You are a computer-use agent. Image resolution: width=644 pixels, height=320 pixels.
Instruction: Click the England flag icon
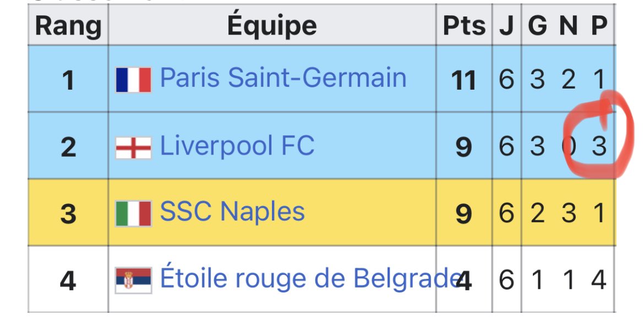pyautogui.click(x=134, y=148)
